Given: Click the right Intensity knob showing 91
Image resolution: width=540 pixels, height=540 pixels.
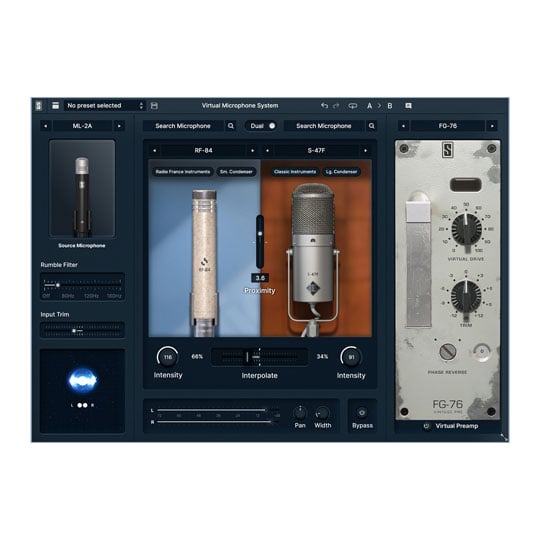Looking at the screenshot, I should coord(351,357).
